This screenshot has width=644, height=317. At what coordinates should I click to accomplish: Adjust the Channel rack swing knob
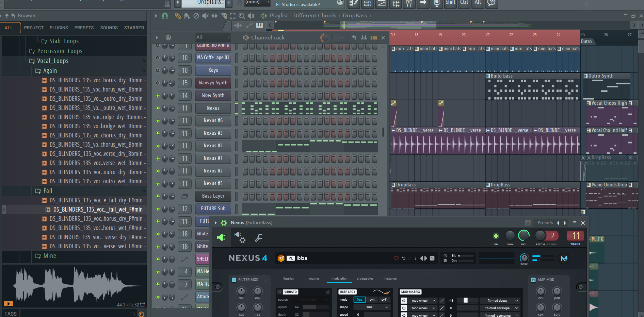(x=325, y=37)
